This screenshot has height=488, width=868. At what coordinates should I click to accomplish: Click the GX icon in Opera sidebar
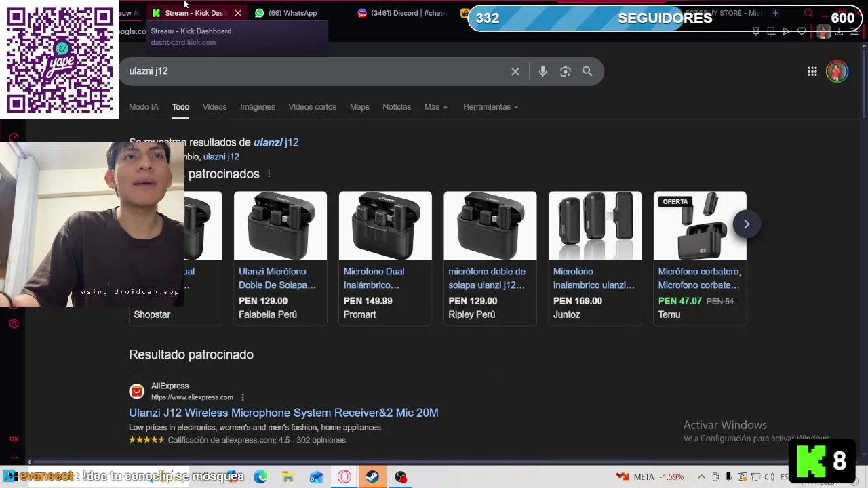tap(14, 439)
